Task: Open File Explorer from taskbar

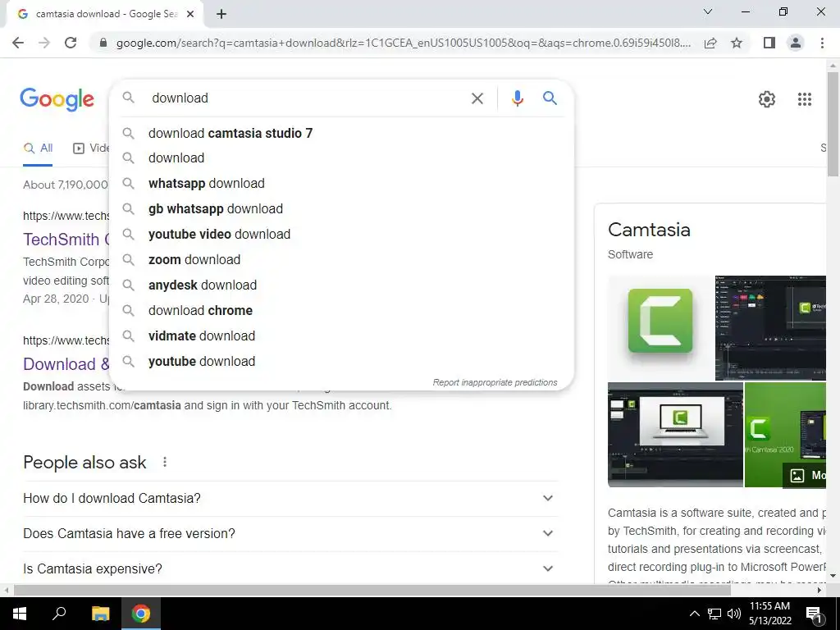Action: (x=100, y=614)
